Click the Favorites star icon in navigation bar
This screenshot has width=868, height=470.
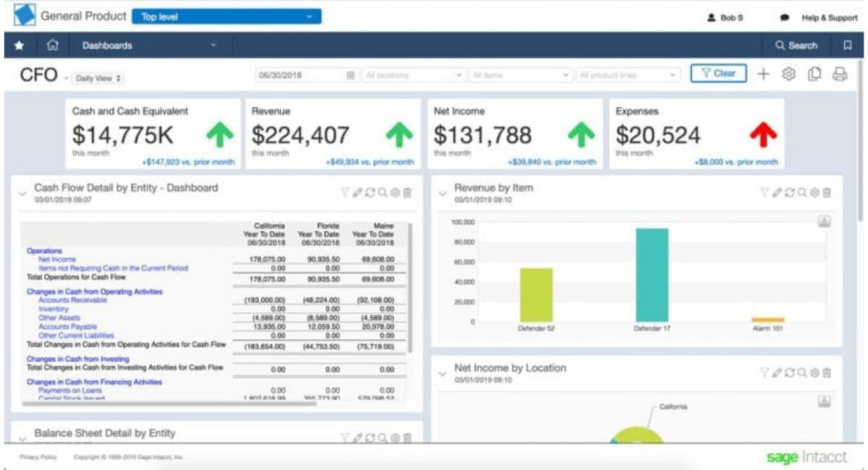point(20,46)
